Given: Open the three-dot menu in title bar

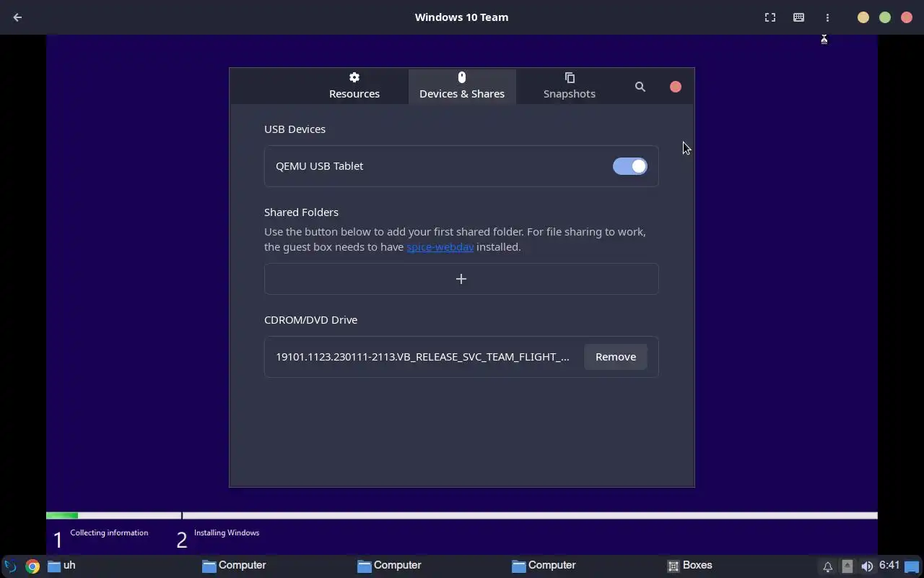Looking at the screenshot, I should click(827, 17).
